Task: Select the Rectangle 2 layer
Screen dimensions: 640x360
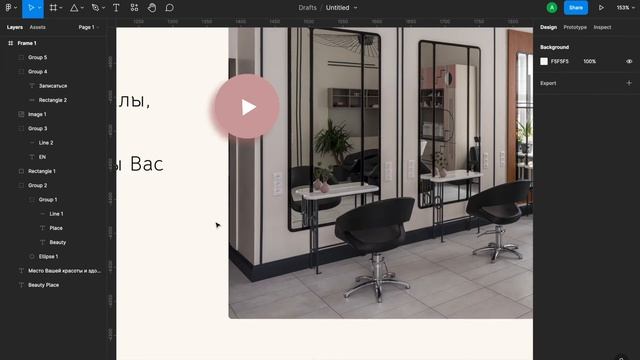Action: point(53,100)
